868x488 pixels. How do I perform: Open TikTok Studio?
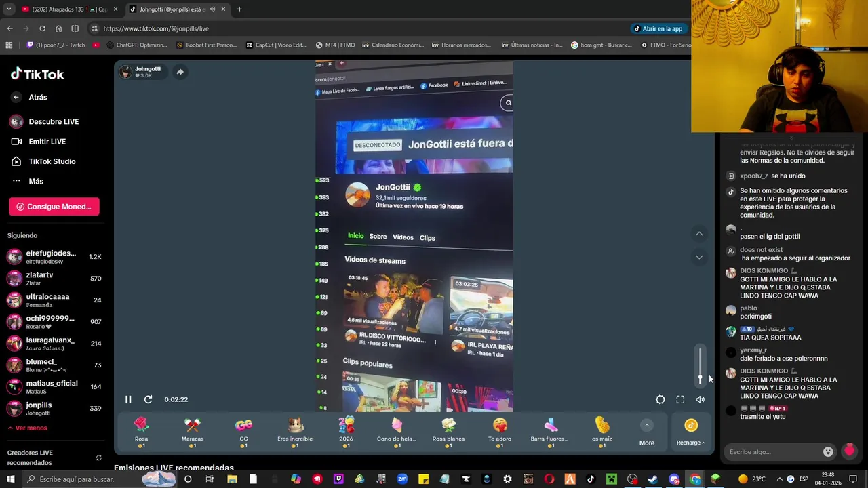pos(43,161)
